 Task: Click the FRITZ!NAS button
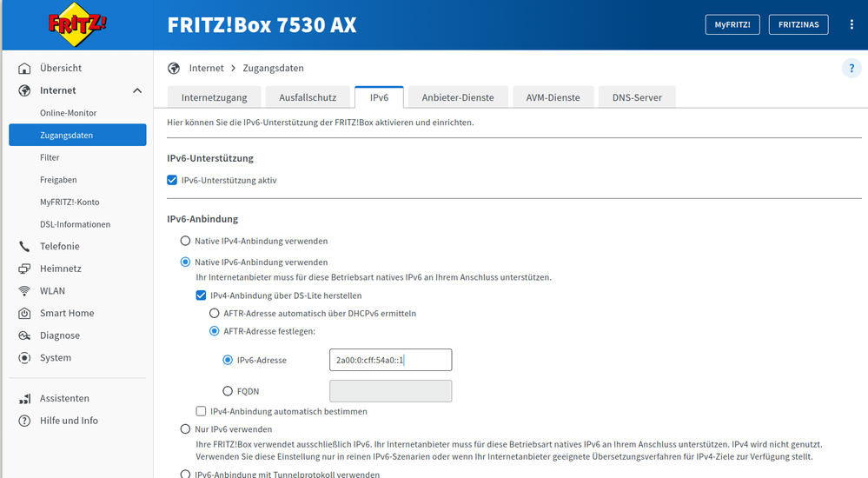click(798, 24)
